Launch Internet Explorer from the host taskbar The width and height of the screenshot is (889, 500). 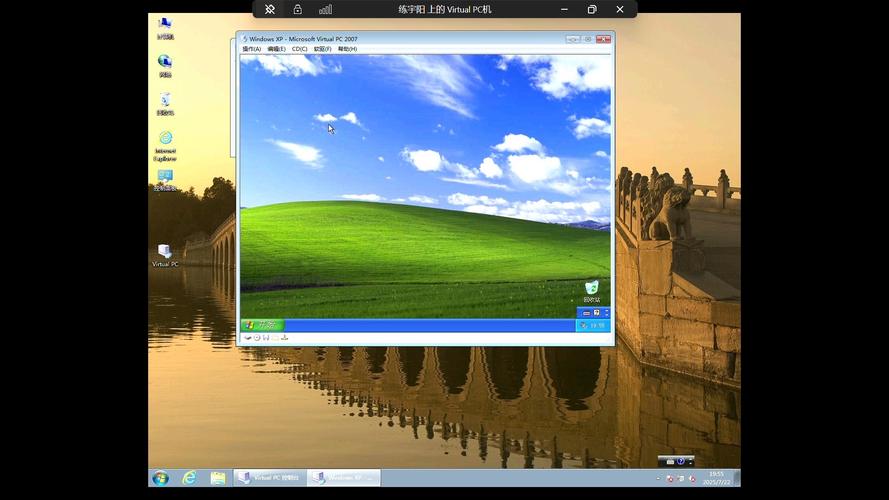point(189,478)
